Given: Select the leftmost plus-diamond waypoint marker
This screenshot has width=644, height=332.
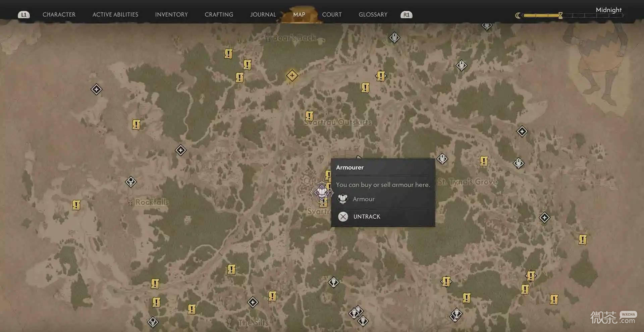Looking at the screenshot, I should click(x=96, y=89).
